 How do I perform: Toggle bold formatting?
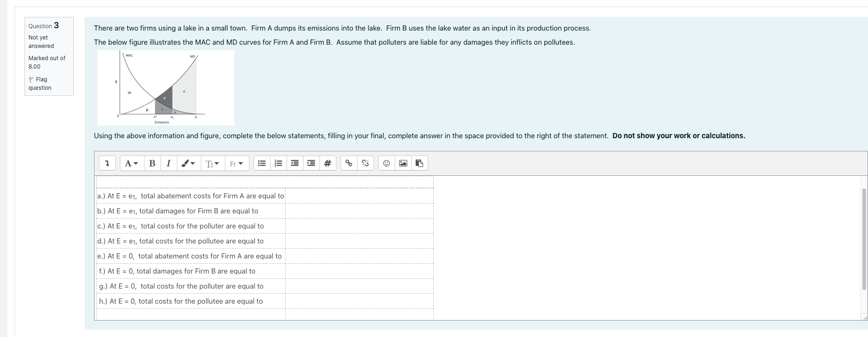click(152, 163)
